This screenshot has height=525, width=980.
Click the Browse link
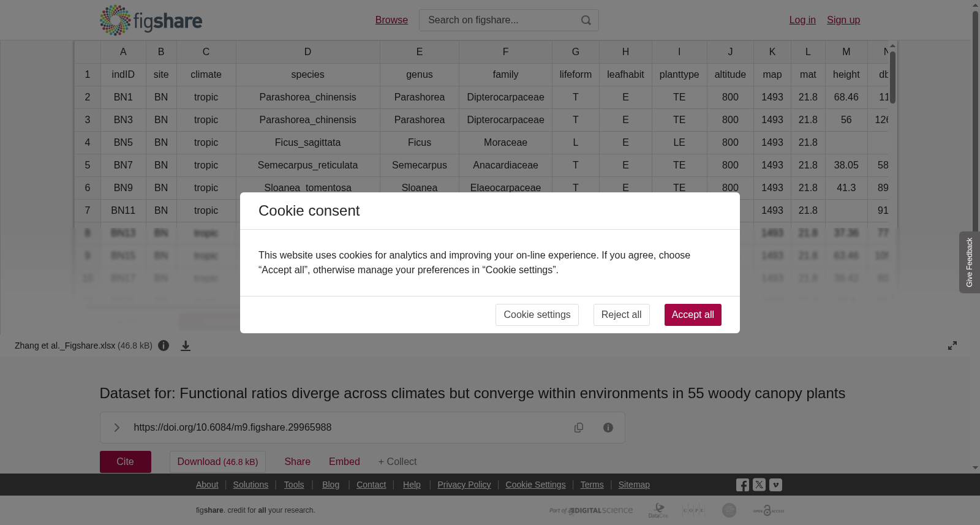point(391,20)
